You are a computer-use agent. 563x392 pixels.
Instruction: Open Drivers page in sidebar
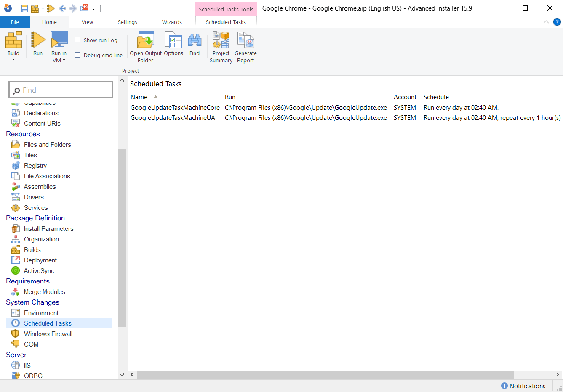(34, 197)
